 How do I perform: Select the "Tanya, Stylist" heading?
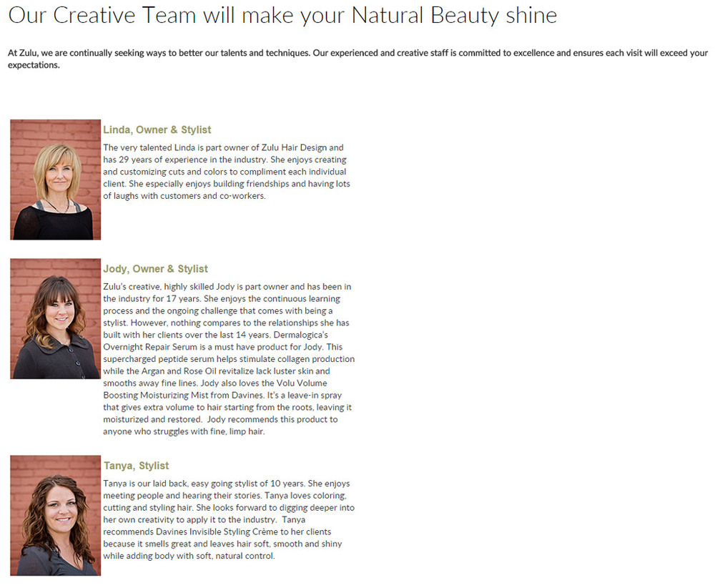(136, 466)
